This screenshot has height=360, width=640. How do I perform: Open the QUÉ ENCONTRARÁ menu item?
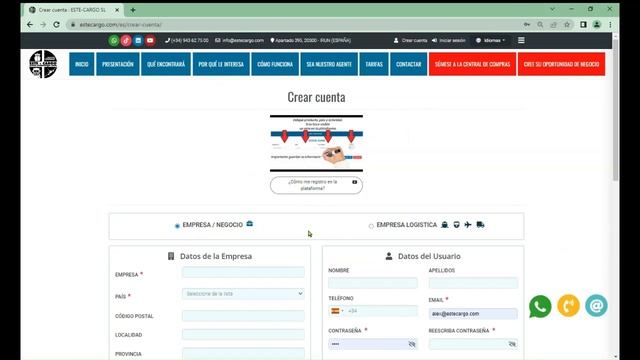point(166,64)
